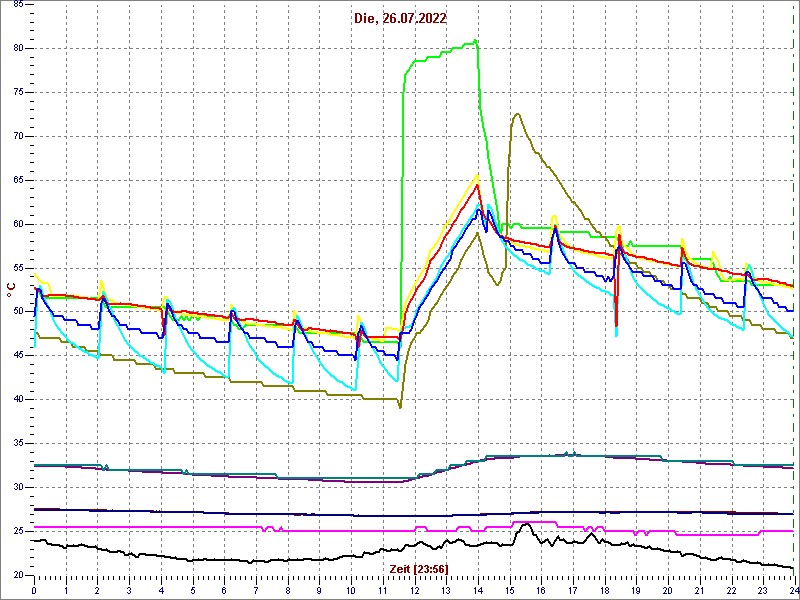The image size is (800, 600).
Task: Select the hour 23 label on the time axis
Action: (x=762, y=591)
